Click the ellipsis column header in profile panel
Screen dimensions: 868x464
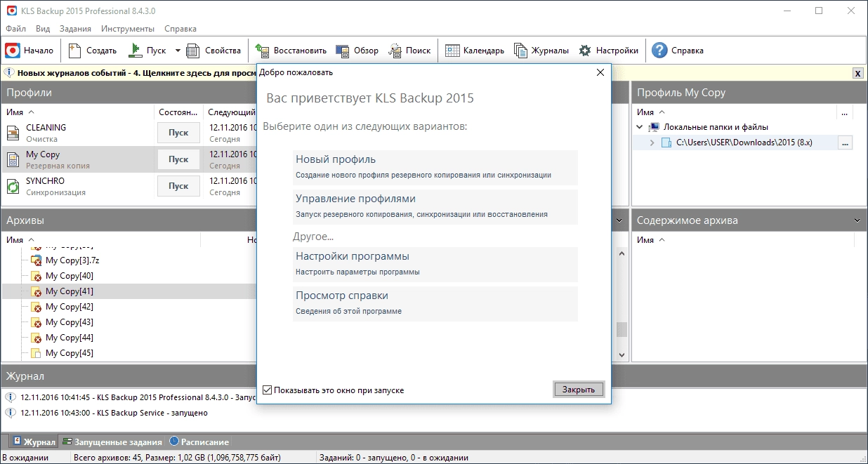[844, 112]
